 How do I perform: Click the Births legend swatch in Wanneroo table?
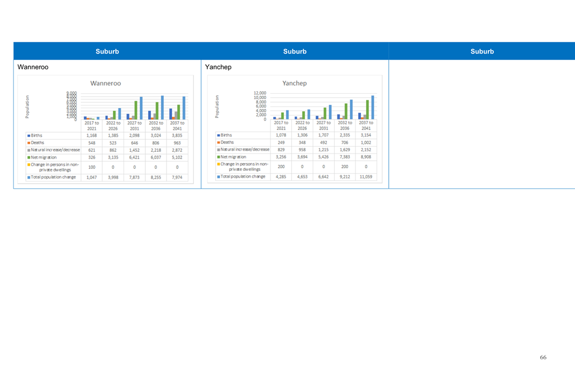click(28, 136)
